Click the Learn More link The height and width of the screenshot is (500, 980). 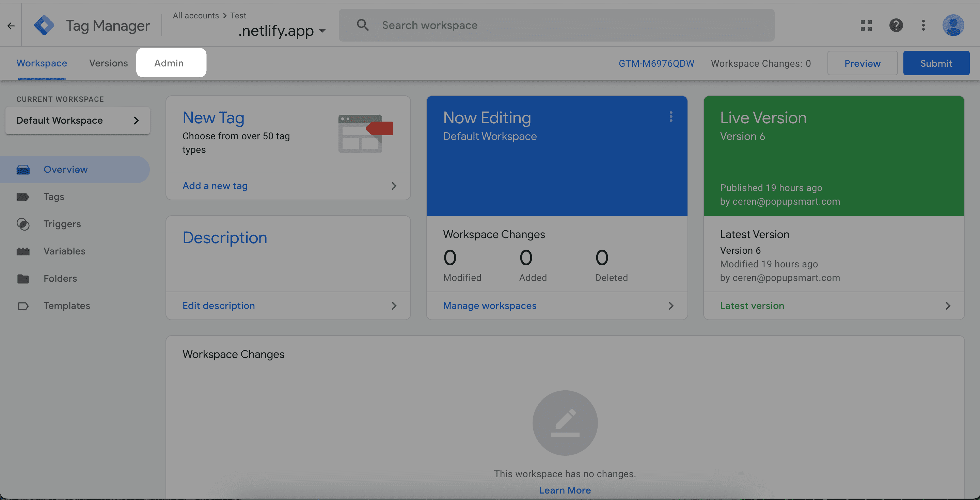565,490
